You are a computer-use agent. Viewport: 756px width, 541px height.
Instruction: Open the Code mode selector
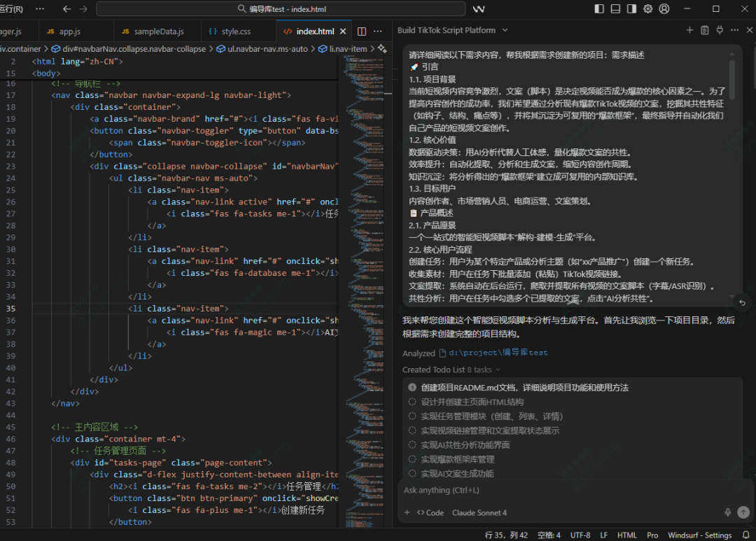[430, 512]
